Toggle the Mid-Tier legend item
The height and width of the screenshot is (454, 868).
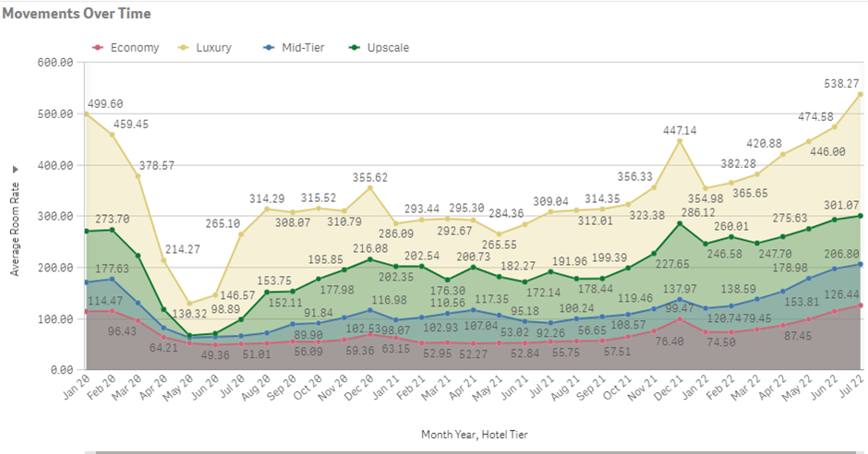point(294,48)
